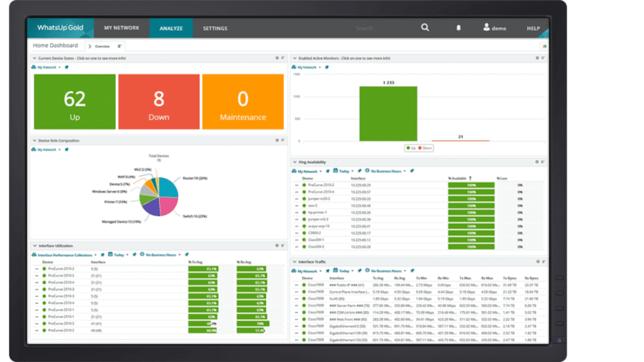The height and width of the screenshot is (362, 644).
Task: Collapse the Ping Availability panel
Action: 294,162
